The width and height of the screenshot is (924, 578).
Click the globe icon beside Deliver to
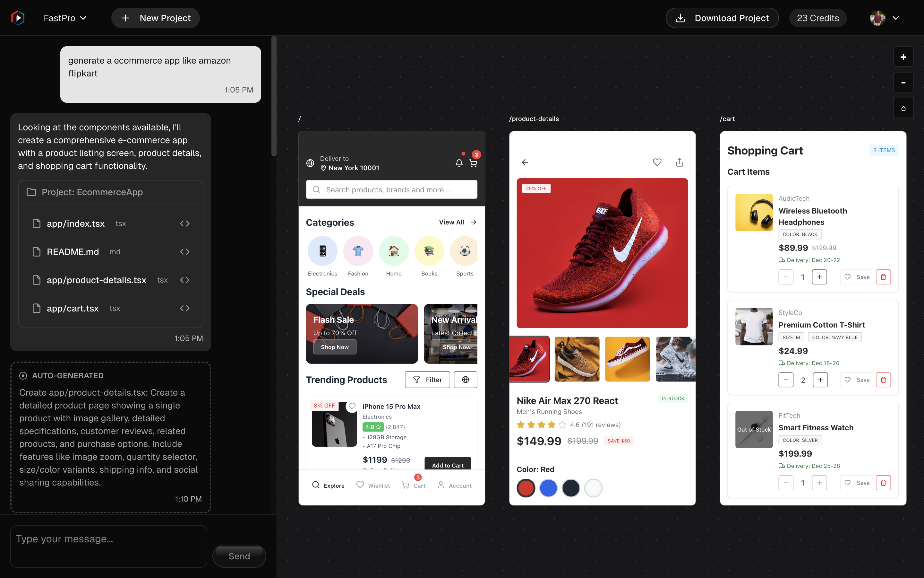tap(310, 163)
